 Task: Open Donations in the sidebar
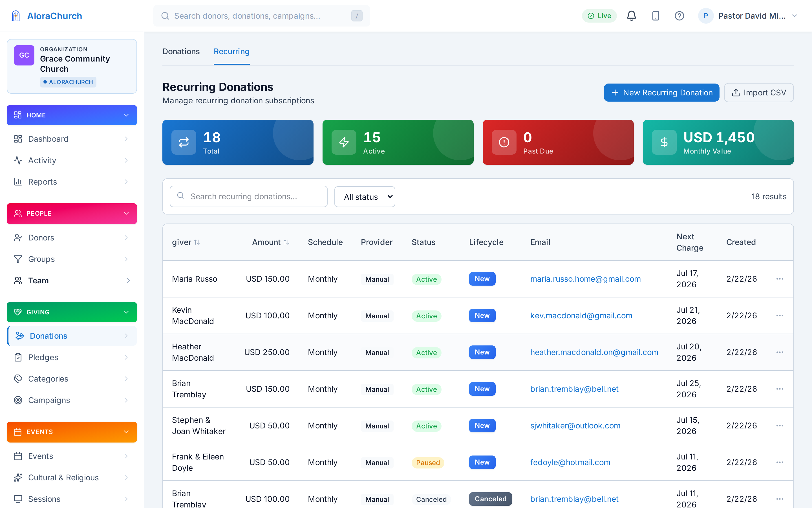(x=72, y=336)
